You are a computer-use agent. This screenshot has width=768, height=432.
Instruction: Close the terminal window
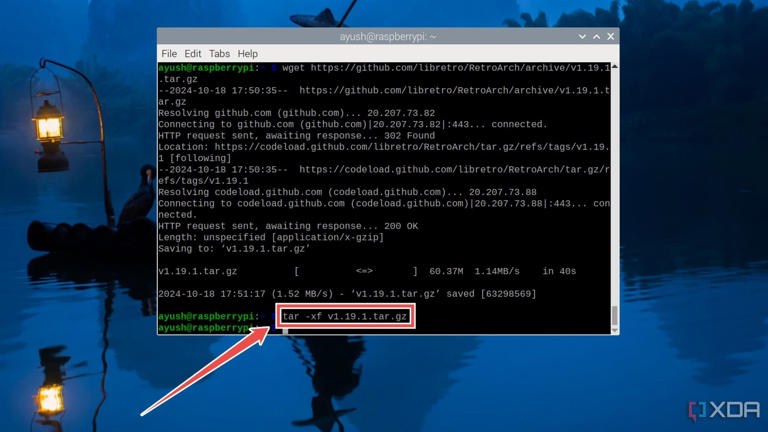pyautogui.click(x=610, y=36)
